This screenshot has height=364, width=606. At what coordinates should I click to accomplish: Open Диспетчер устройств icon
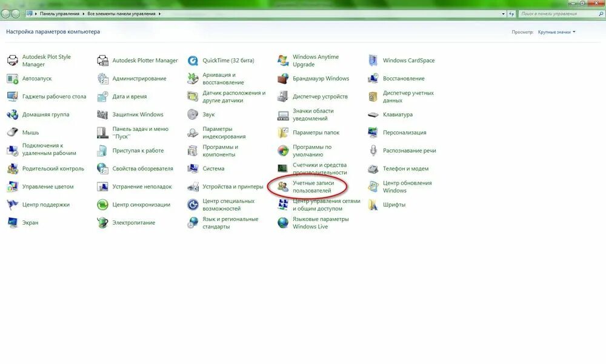click(x=283, y=96)
